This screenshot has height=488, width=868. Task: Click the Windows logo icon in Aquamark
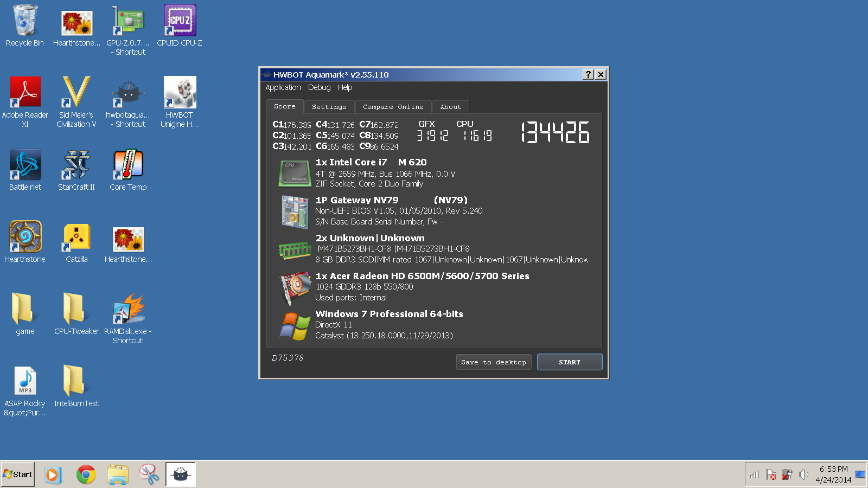[295, 326]
